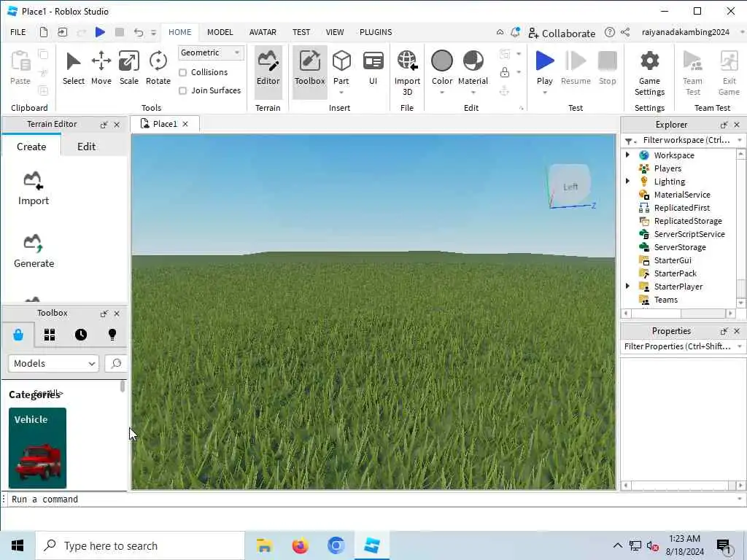The height and width of the screenshot is (560, 747).
Task: Launch Firefox from taskbar
Action: (x=300, y=545)
